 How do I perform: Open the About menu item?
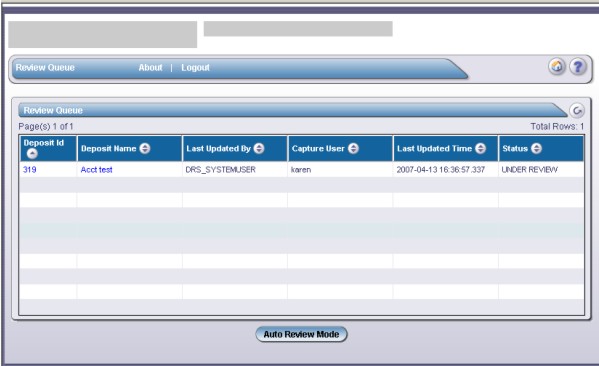coord(150,68)
